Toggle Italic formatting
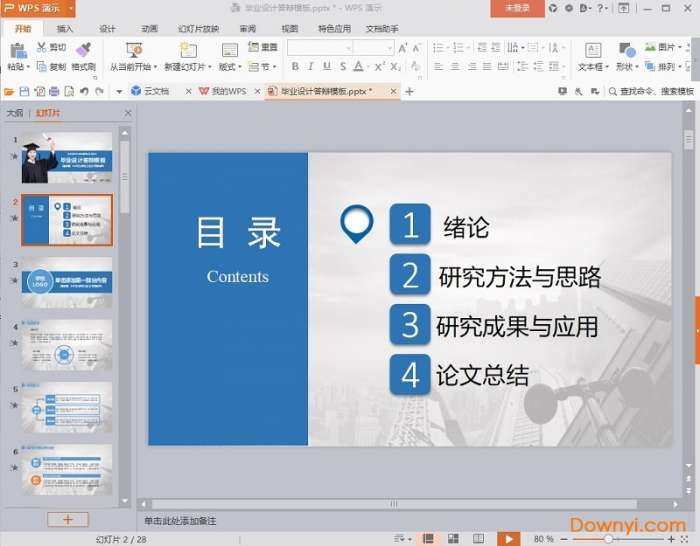Image resolution: width=700 pixels, height=546 pixels. pyautogui.click(x=311, y=67)
